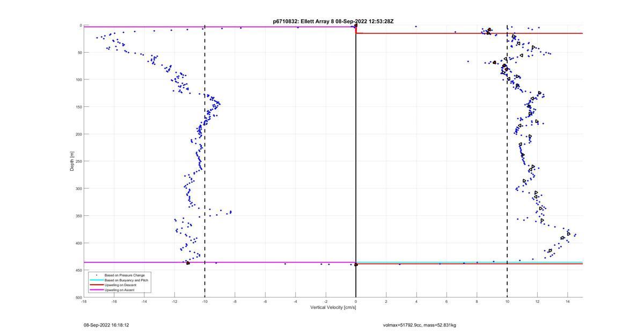Click depth axis tick label "400"
This screenshot has width=644, height=334.
click(x=78, y=243)
